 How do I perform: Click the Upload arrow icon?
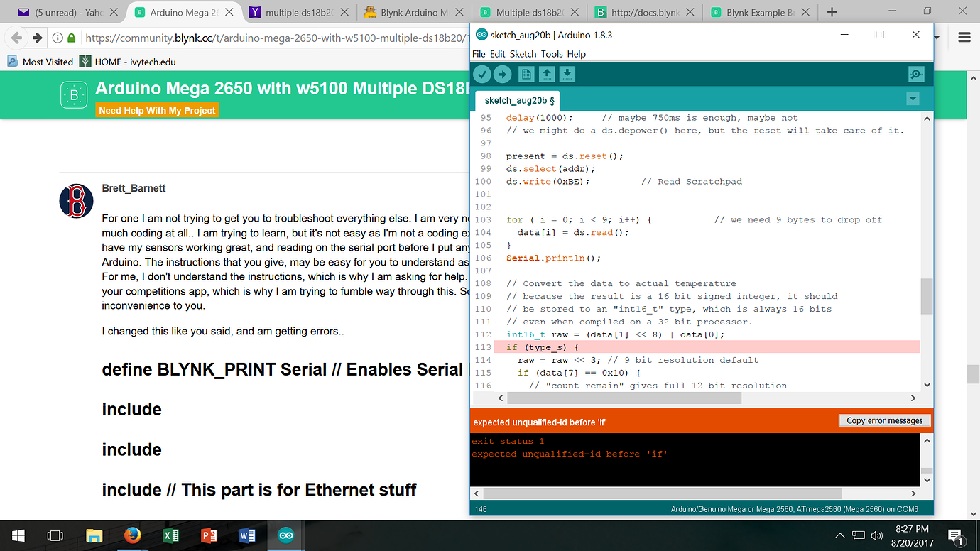click(502, 74)
